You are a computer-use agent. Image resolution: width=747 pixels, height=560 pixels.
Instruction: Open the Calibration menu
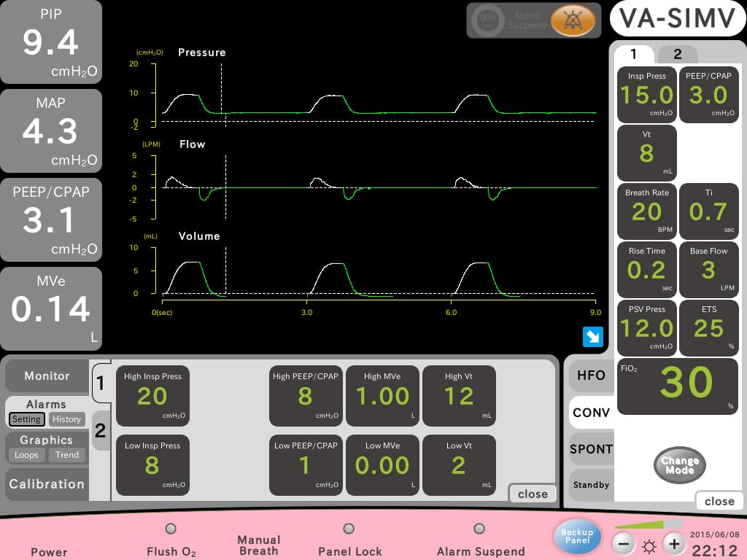point(47,484)
